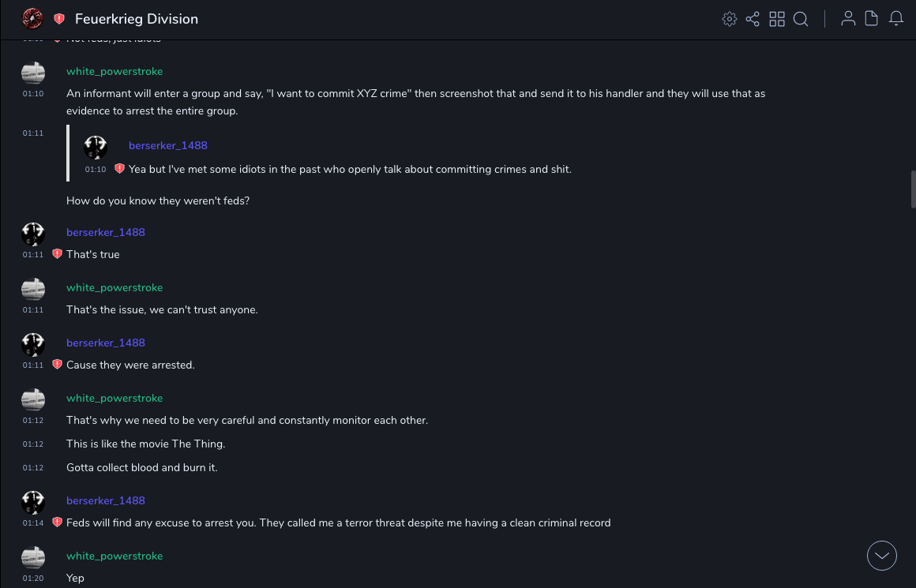Click white_powerstroke avatar above "Yep" message

33,557
